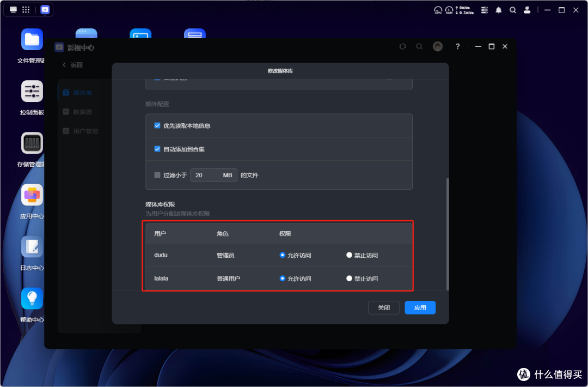The height and width of the screenshot is (387, 588).
Task: Click the 媒体库权限 section heading
Action: 160,204
